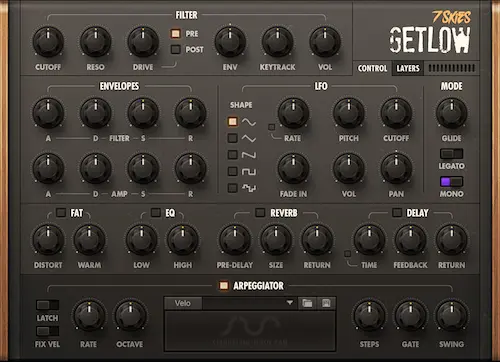Enable the EQ effect section
Viewport: 500px width, 362px height.
pyautogui.click(x=156, y=212)
